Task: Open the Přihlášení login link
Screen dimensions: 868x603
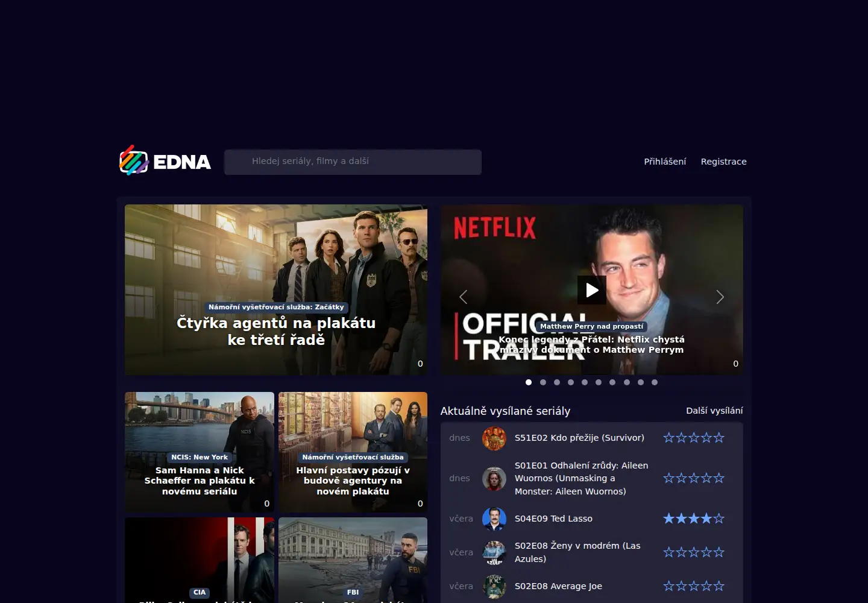Action: (x=665, y=162)
